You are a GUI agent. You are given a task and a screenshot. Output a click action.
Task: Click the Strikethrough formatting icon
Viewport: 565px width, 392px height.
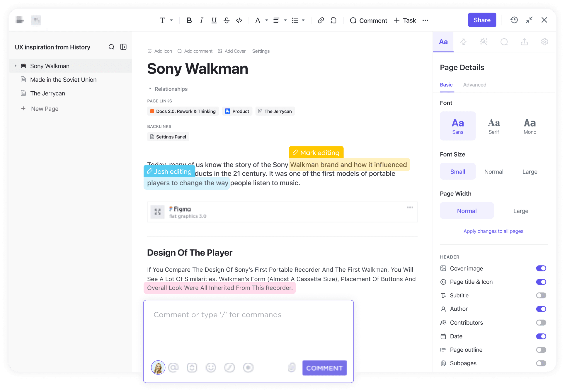(x=226, y=20)
